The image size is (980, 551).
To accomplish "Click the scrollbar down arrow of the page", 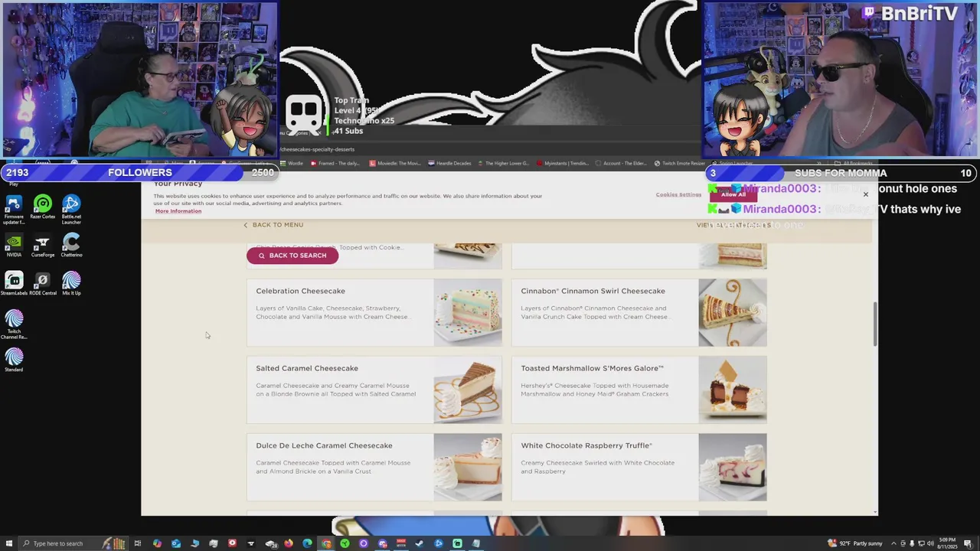I will click(x=875, y=510).
